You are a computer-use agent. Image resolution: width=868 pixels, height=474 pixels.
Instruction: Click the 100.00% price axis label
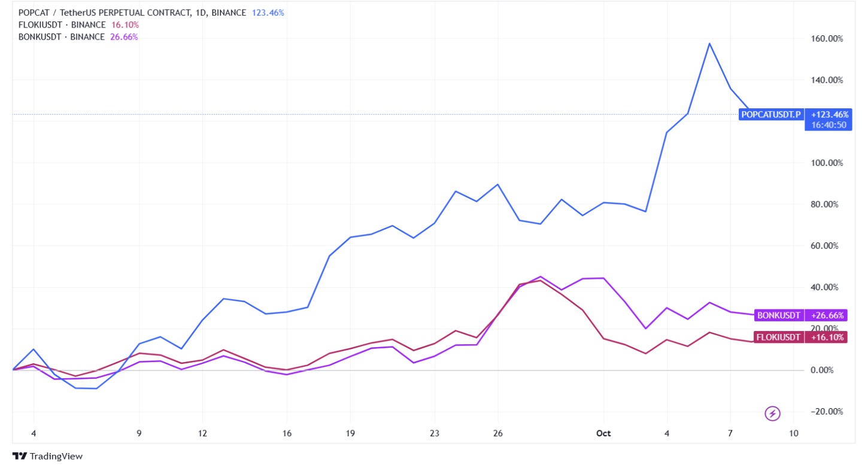[827, 163]
